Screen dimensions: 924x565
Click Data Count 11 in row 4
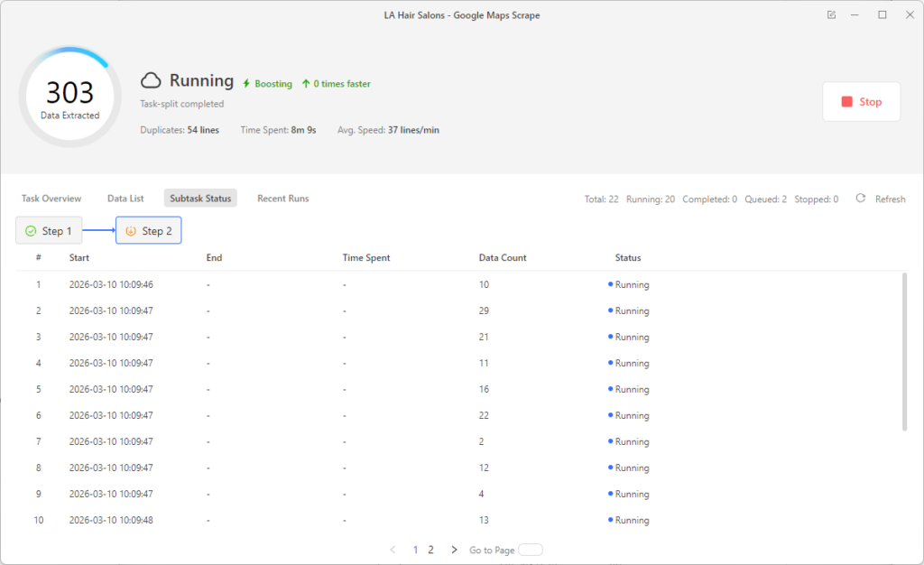click(484, 364)
